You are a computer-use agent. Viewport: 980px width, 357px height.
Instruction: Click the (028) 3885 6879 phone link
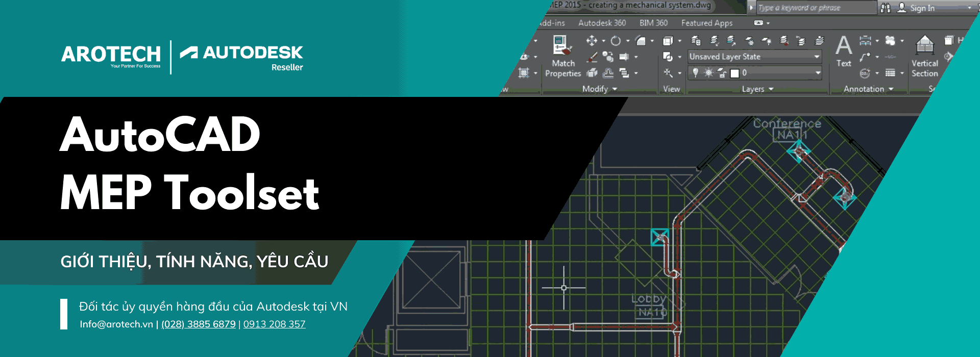pyautogui.click(x=199, y=324)
